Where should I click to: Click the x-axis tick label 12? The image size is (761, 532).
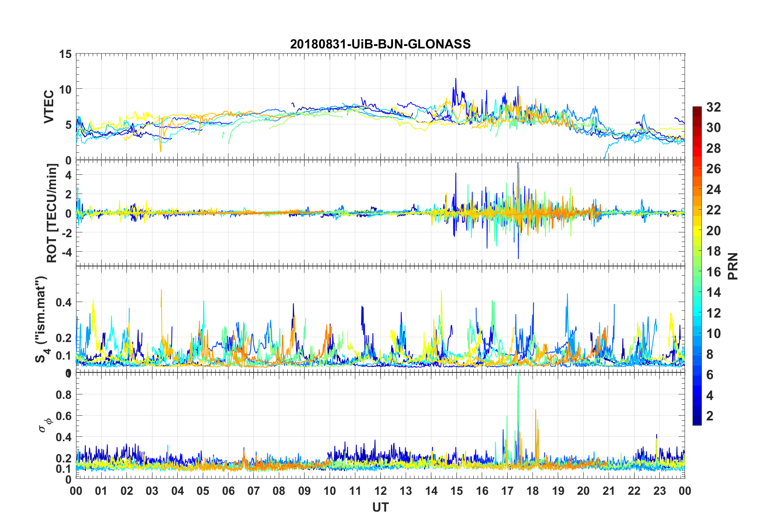tap(380, 491)
